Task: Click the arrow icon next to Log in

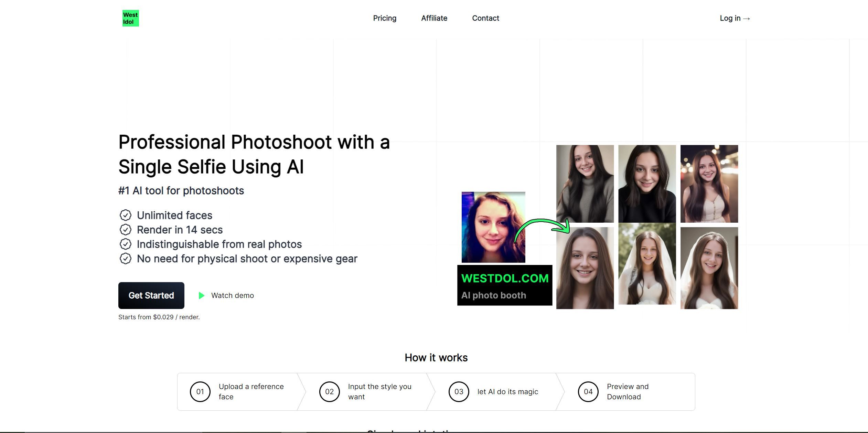Action: pyautogui.click(x=746, y=18)
